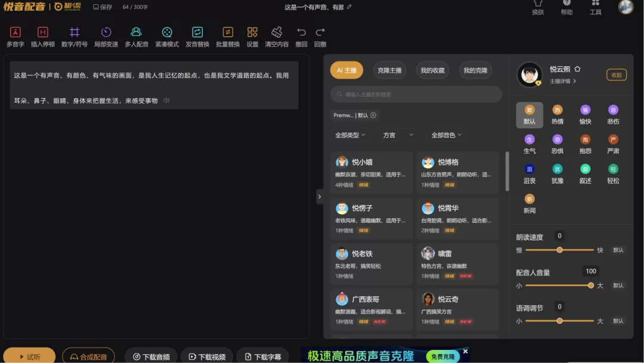Select the 生气 emotion
This screenshot has width=644, height=363.
pos(530,144)
